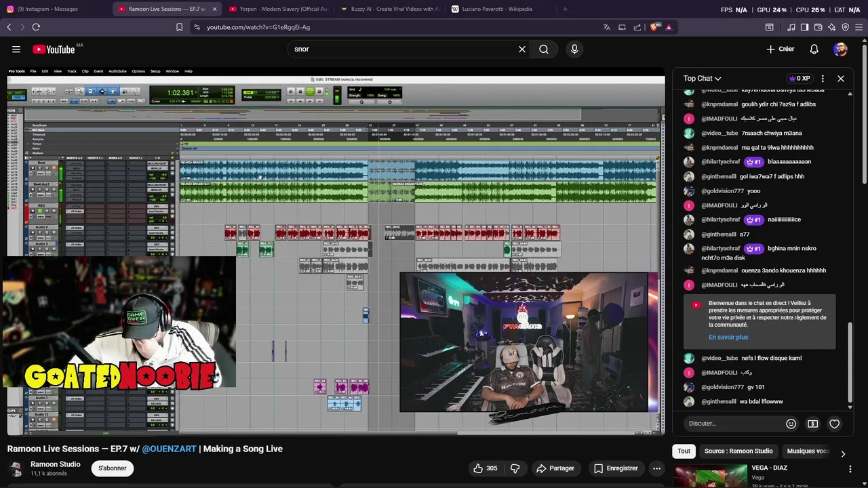868x488 pixels.
Task: Open the En savoir plus link
Action: (728, 337)
